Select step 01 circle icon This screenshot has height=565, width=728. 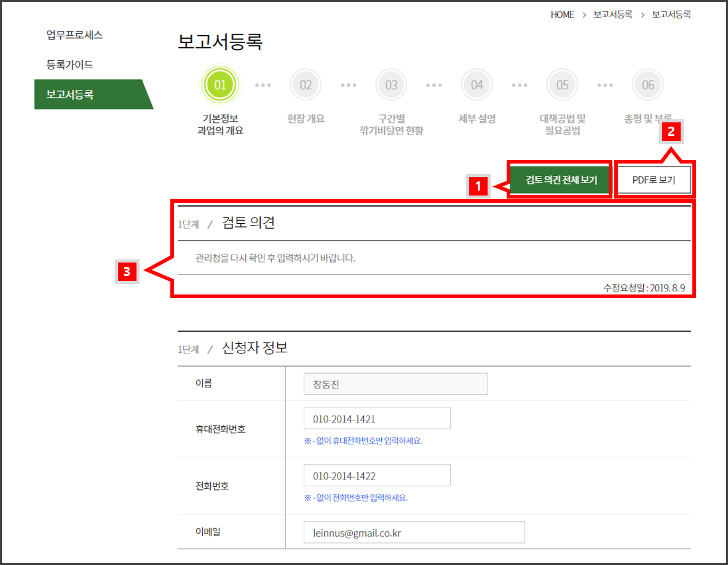pyautogui.click(x=220, y=85)
